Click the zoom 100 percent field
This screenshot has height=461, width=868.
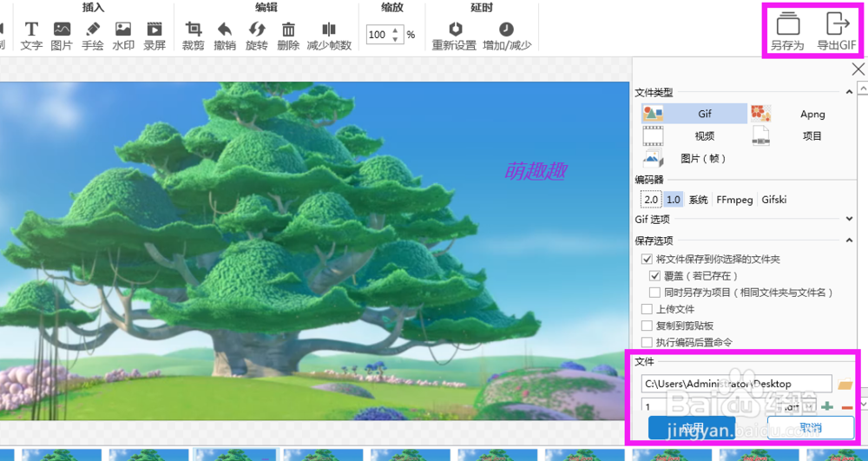378,35
